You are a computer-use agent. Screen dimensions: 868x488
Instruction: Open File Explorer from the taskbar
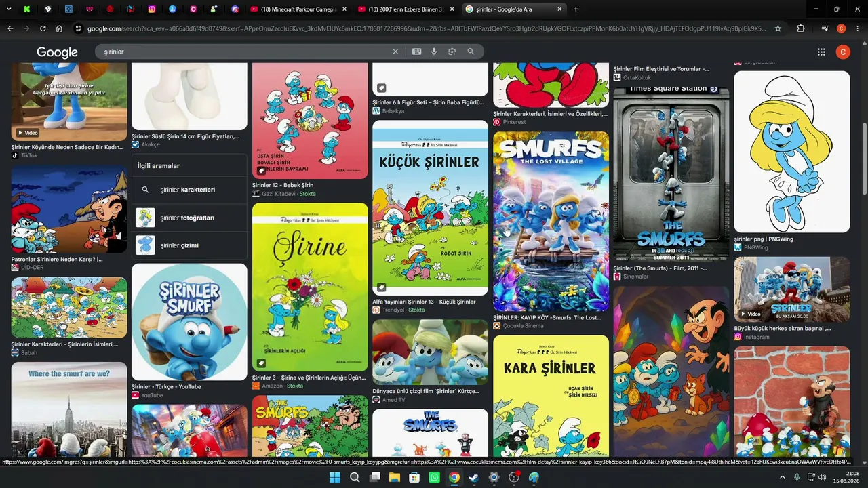point(395,477)
